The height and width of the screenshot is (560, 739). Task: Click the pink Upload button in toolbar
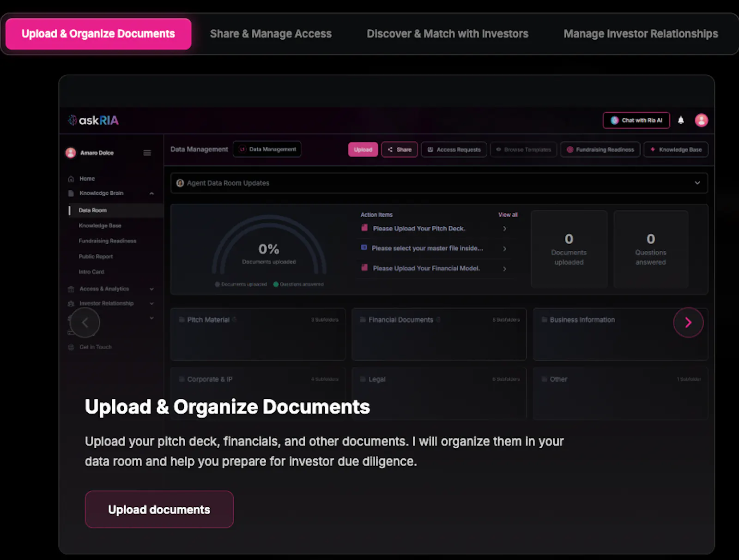363,150
